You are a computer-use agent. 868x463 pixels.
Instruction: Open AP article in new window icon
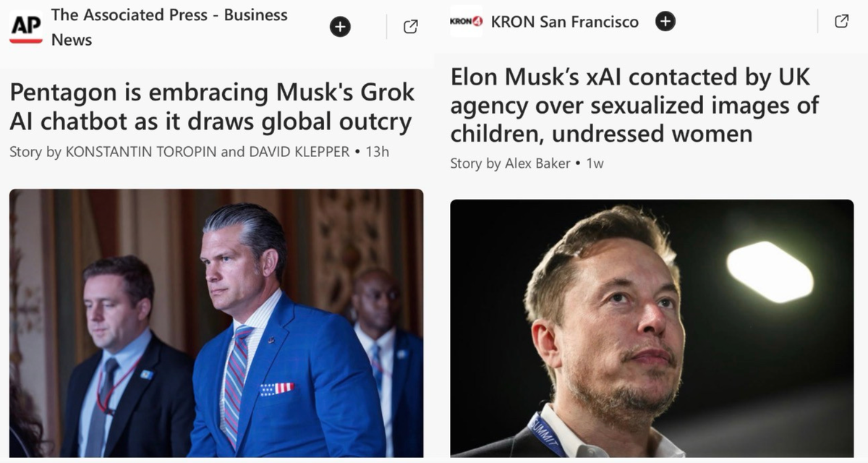tap(410, 27)
